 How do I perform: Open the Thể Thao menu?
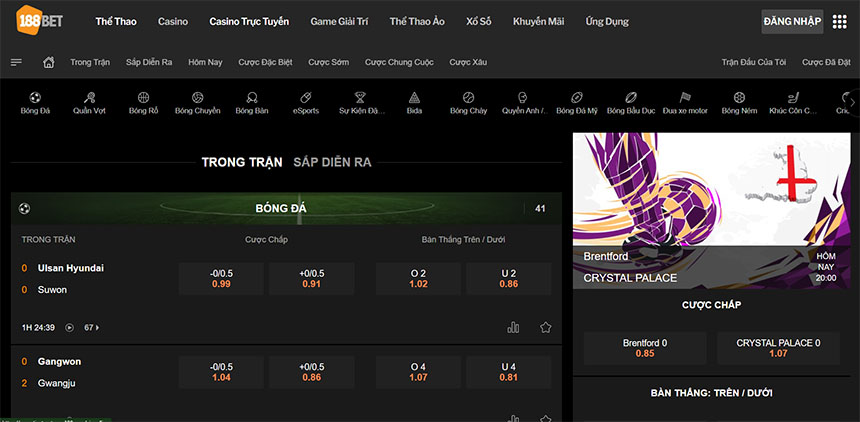click(116, 22)
